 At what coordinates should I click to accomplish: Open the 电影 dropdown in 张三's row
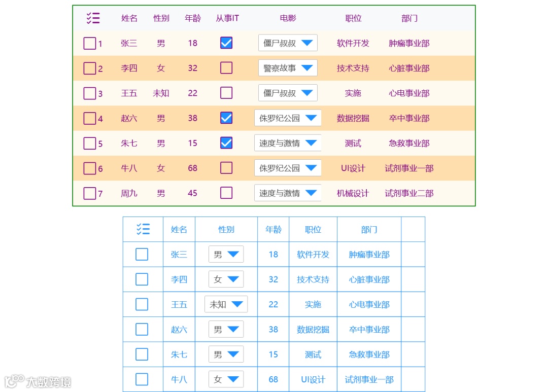point(288,43)
